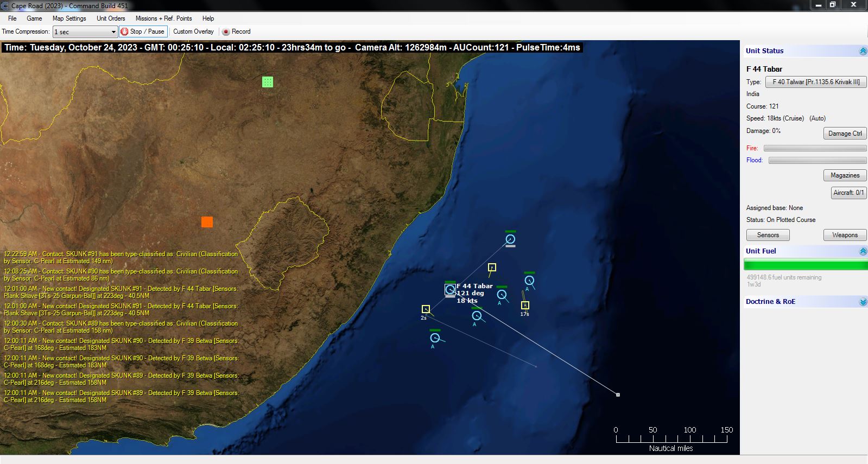
Task: Open the Time Compression dropdown
Action: [x=85, y=32]
